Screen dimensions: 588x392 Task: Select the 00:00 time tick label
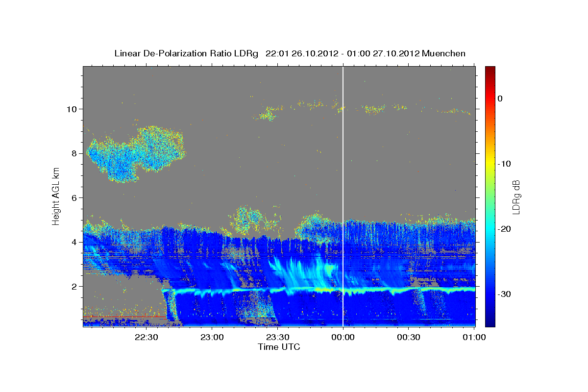[x=343, y=337]
